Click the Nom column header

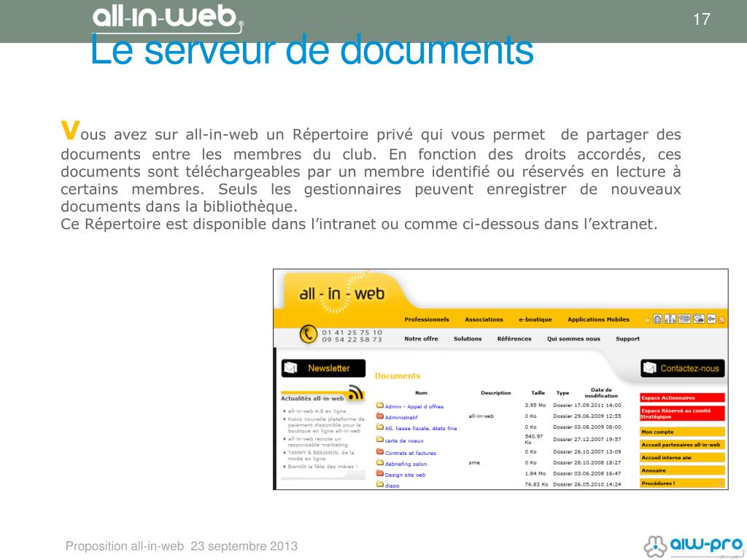[x=421, y=393]
